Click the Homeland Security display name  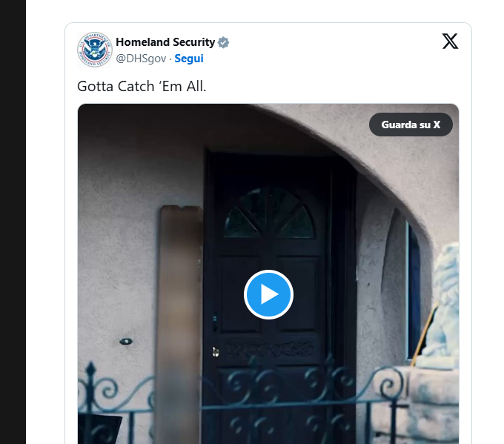point(165,42)
